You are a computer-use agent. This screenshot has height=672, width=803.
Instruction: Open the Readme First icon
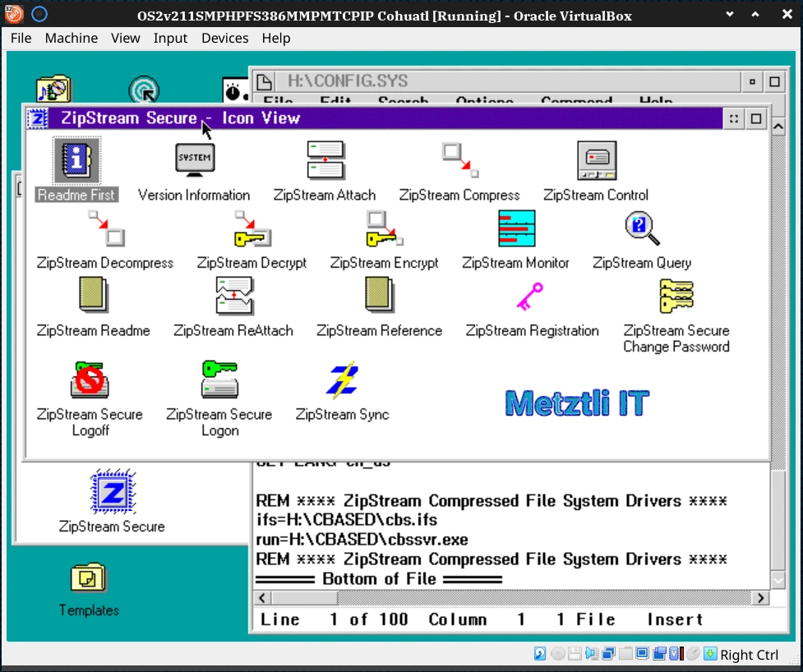pos(76,161)
